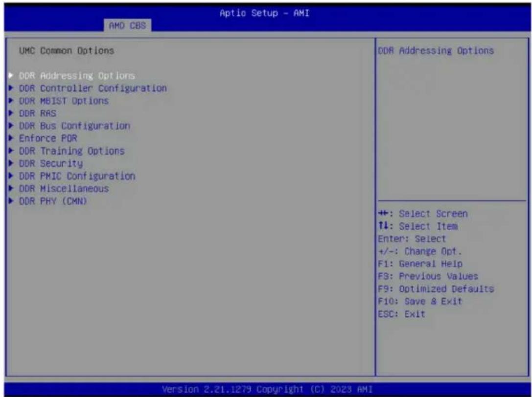
Task: Click arrow beside DDR PHY (CMN)
Action: click(x=11, y=201)
